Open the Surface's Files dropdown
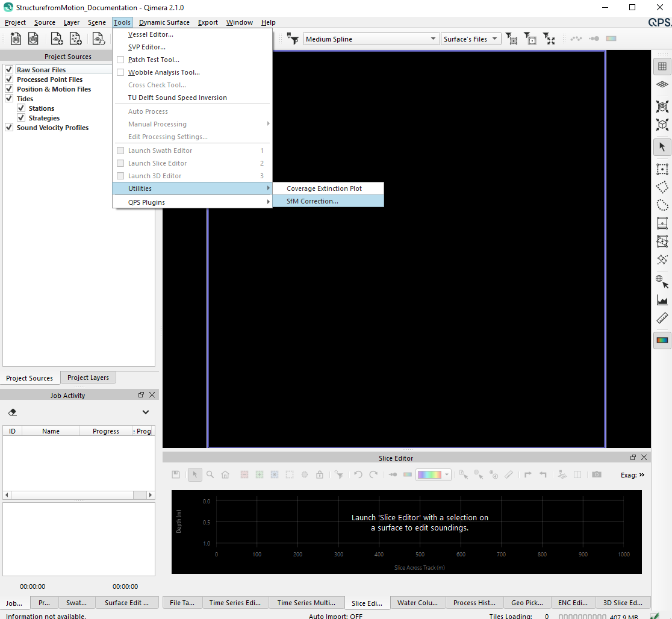The width and height of the screenshot is (672, 619). tap(471, 39)
